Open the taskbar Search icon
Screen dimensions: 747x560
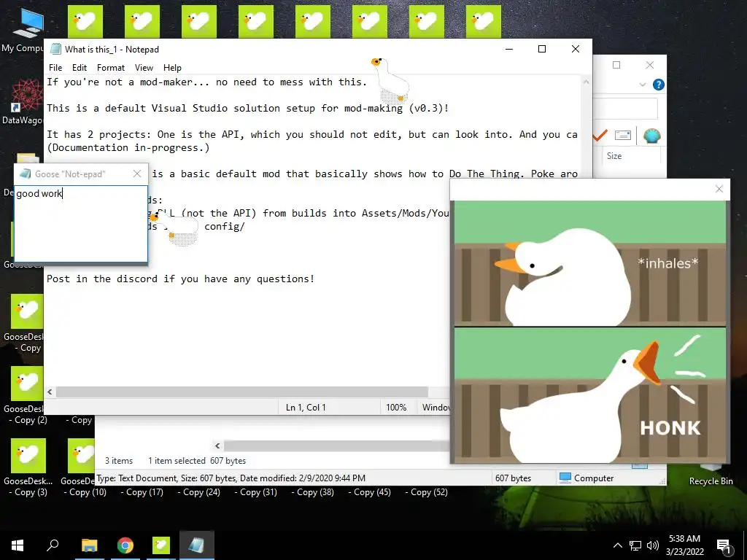(53, 545)
